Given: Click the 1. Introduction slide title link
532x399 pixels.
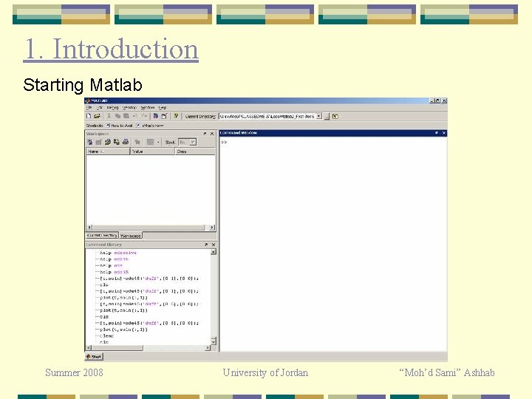Looking at the screenshot, I should [x=111, y=50].
